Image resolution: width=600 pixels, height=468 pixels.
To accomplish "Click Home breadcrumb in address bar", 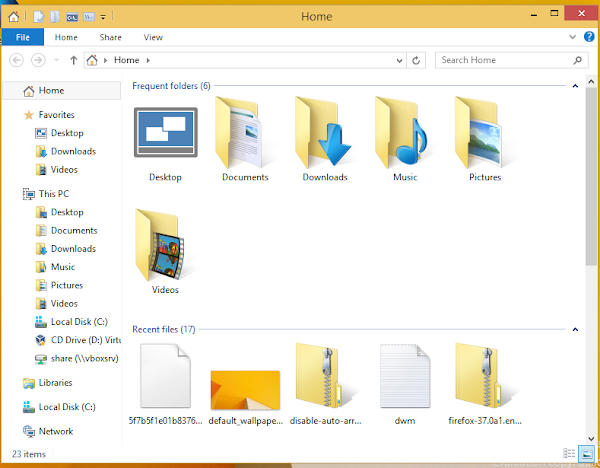I will click(126, 60).
